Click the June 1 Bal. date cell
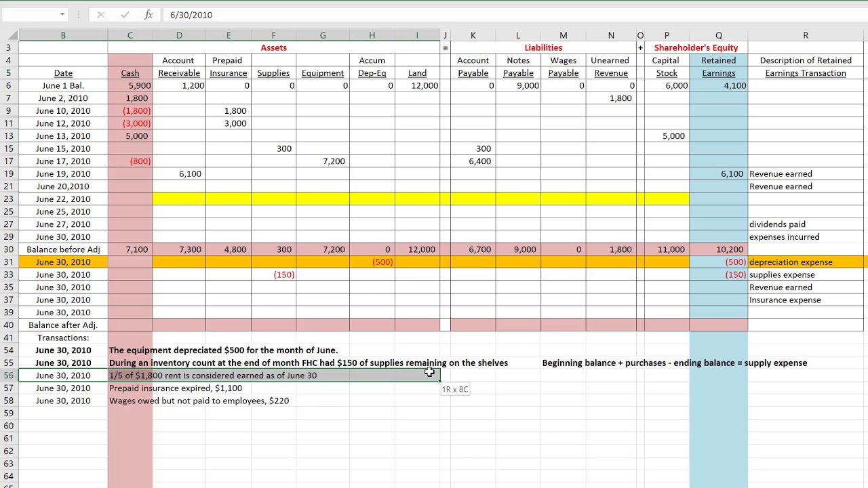Image resolution: width=868 pixels, height=488 pixels. [63, 85]
